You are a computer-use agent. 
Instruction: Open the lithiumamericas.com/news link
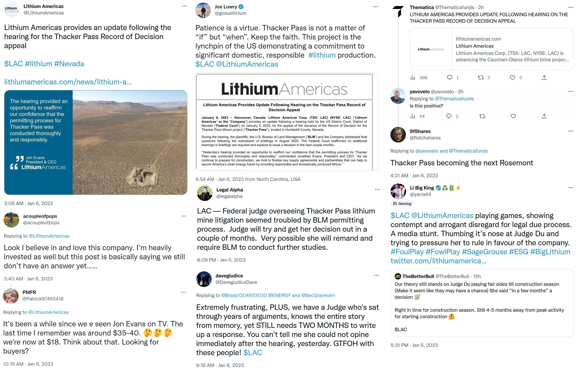[68, 82]
